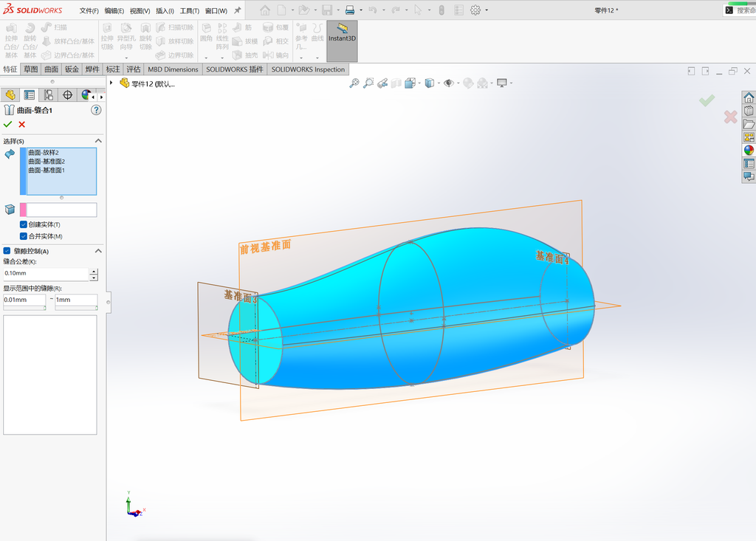Select 曲面-基准面2 in the selection list
The image size is (756, 541).
(x=47, y=162)
